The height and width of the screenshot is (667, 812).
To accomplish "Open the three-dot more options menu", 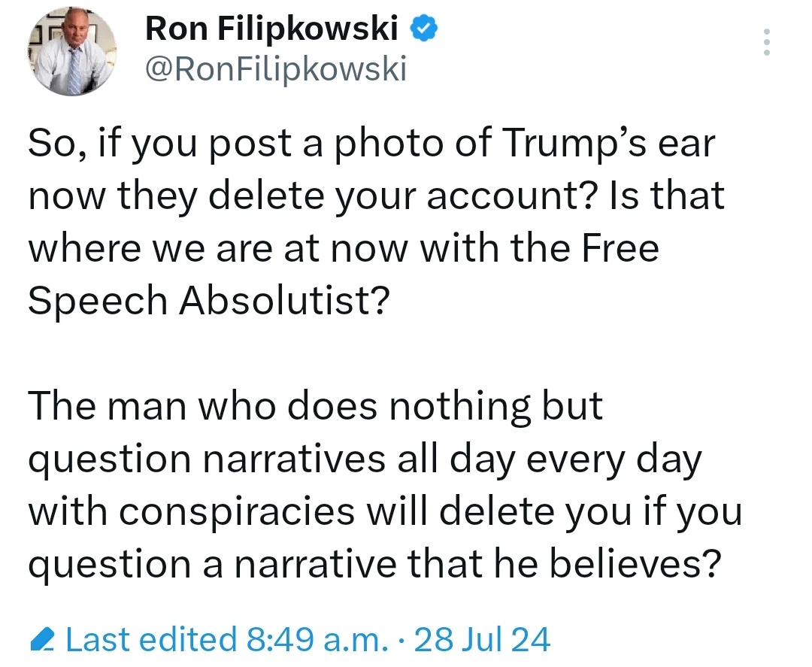I will 766,42.
